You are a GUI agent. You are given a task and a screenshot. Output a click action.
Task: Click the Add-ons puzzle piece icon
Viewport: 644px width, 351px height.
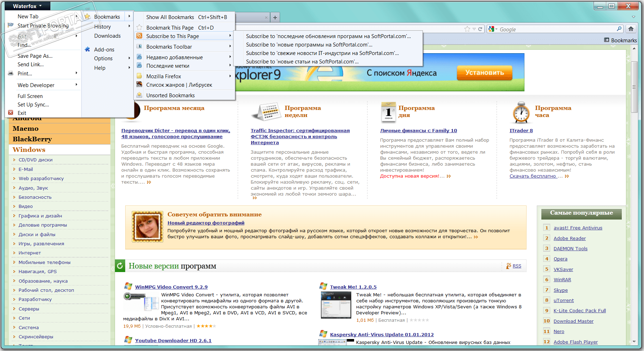point(87,49)
